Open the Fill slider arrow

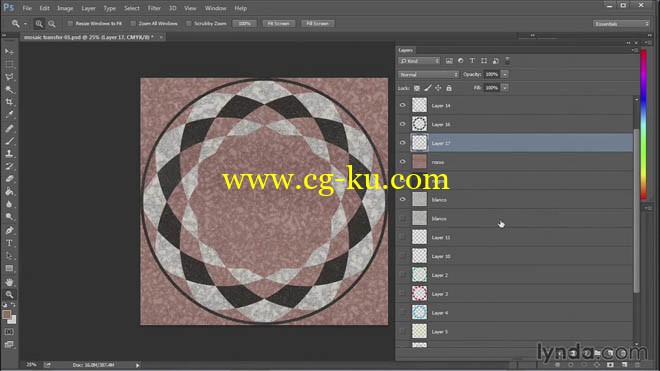tap(505, 88)
